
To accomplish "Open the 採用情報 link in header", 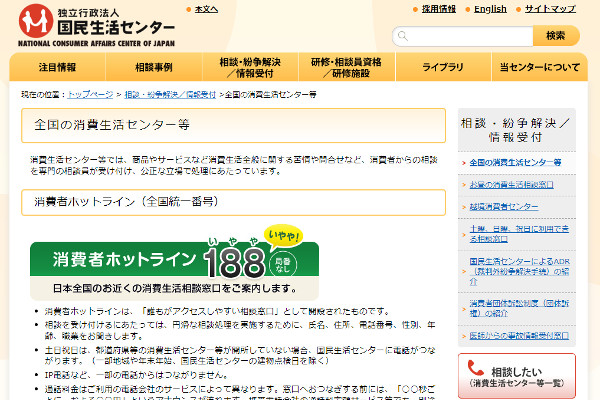I will [x=439, y=9].
